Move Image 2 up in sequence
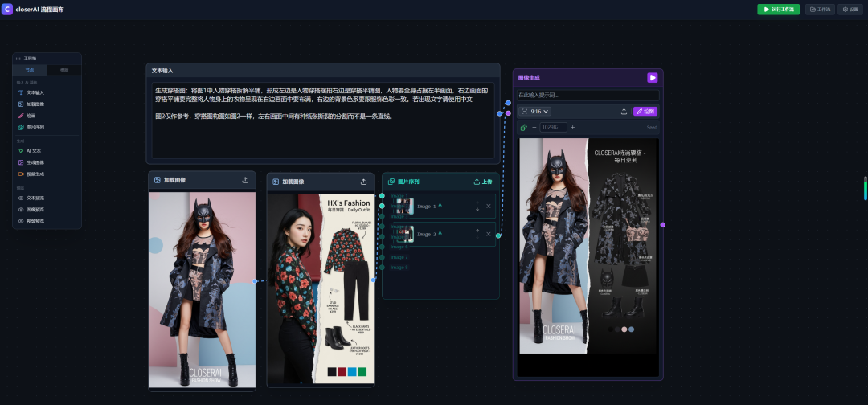This screenshot has height=405, width=868. (477, 231)
